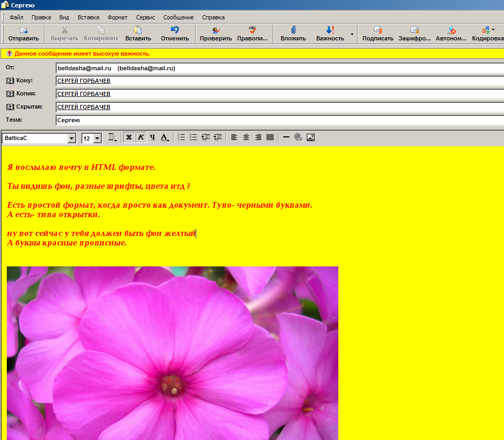This screenshot has width=504, height=440.
Task: Set priority with the Важность icon
Action: [x=330, y=30]
